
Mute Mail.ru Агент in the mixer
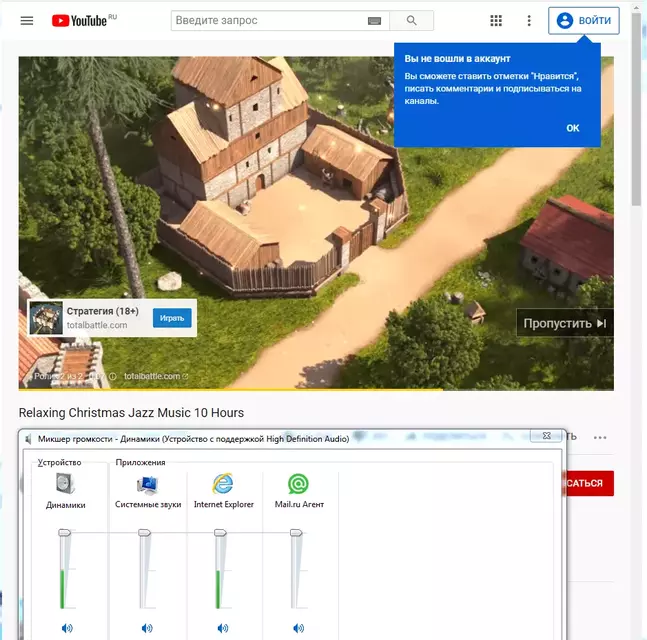tap(298, 628)
